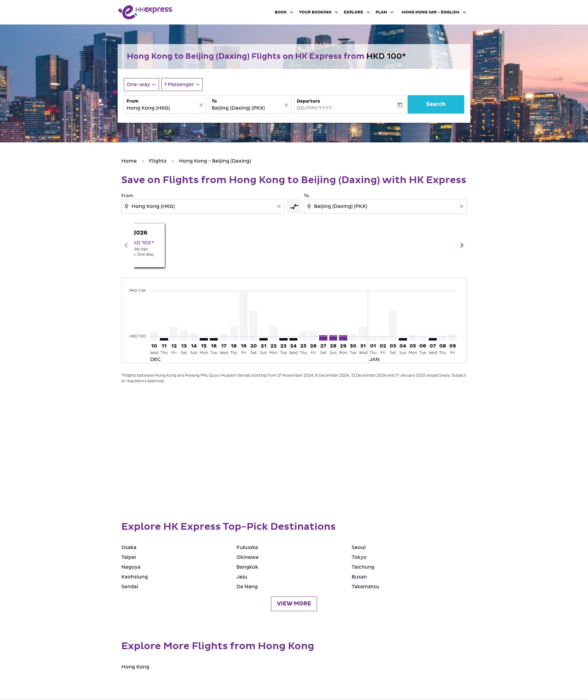Select the 20 Sat bar in fare chart
Screen dimensions: 588x700
(x=254, y=325)
